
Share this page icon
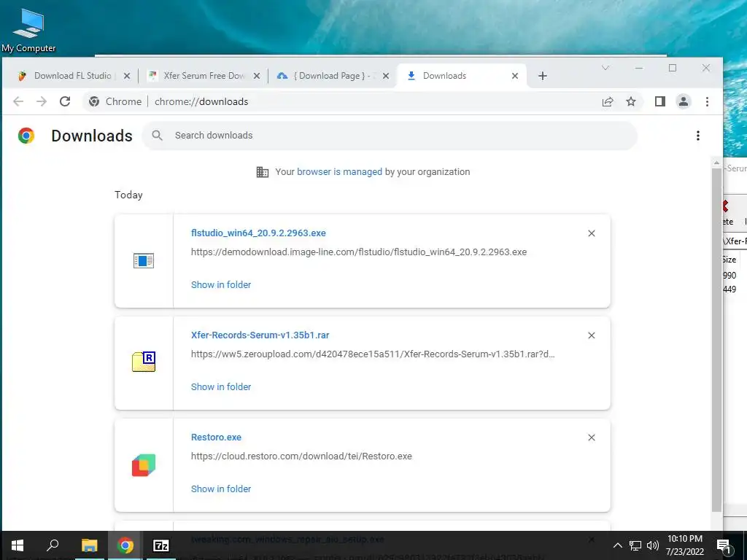[x=608, y=101]
